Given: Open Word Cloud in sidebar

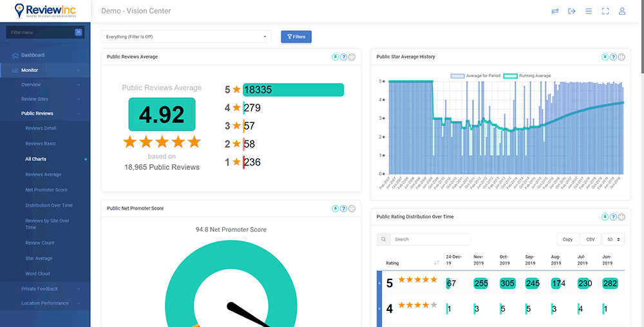Looking at the screenshot, I should tap(37, 274).
